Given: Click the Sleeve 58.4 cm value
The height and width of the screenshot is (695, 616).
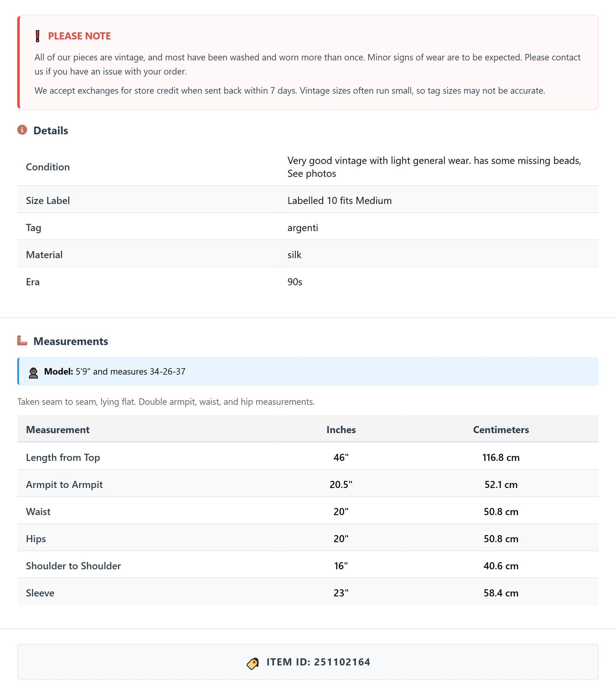Looking at the screenshot, I should [x=501, y=593].
